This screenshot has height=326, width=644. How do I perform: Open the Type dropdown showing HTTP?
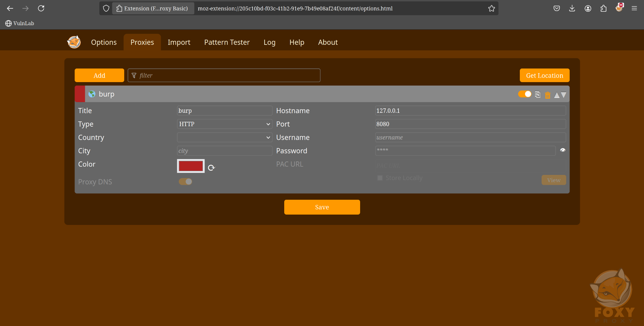[225, 124]
